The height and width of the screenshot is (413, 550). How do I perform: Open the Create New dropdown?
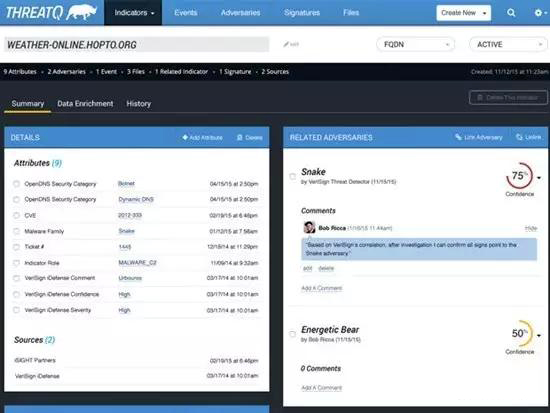(463, 13)
